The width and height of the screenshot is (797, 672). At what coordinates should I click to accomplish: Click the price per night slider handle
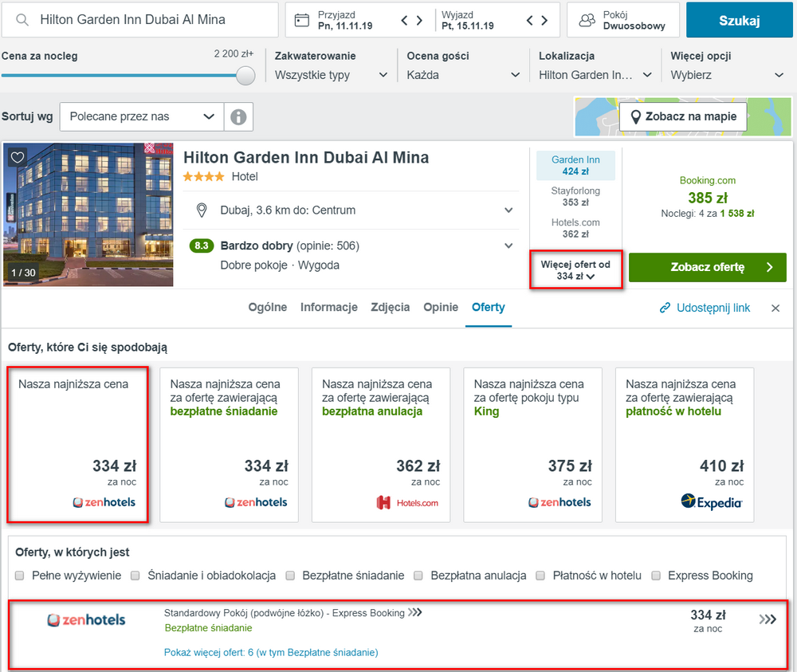click(246, 76)
